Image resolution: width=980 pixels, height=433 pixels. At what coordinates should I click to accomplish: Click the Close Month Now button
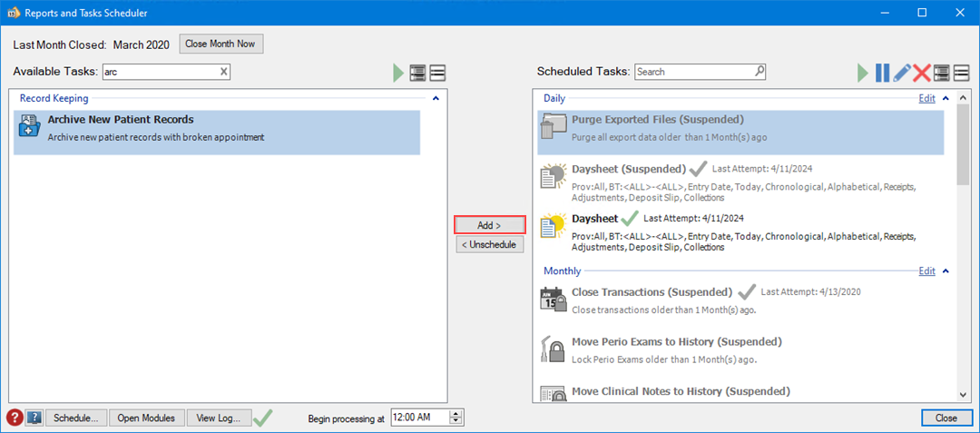[x=221, y=44]
